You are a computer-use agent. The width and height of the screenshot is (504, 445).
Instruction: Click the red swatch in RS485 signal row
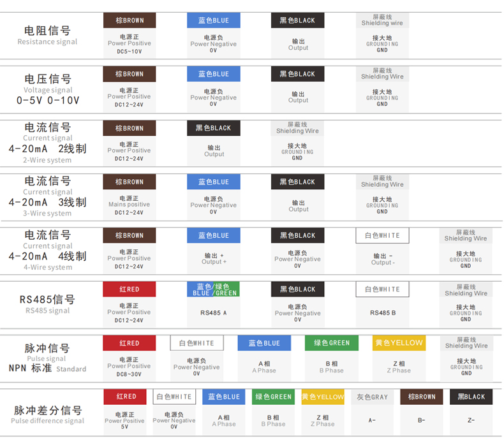(x=130, y=289)
